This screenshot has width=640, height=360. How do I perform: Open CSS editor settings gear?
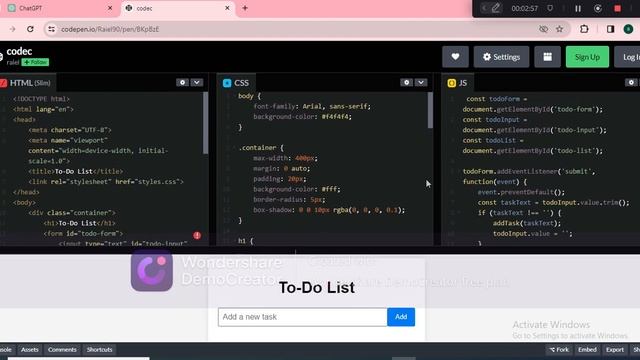click(x=406, y=82)
